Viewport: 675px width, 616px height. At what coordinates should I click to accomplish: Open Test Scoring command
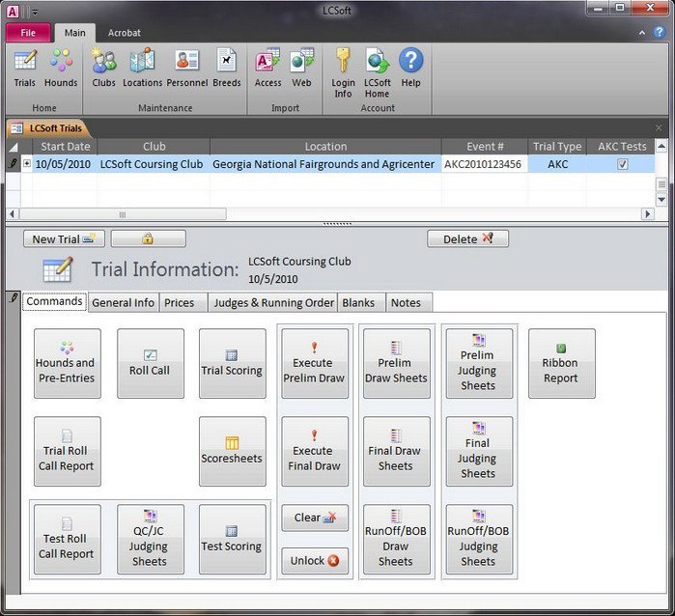tap(233, 540)
